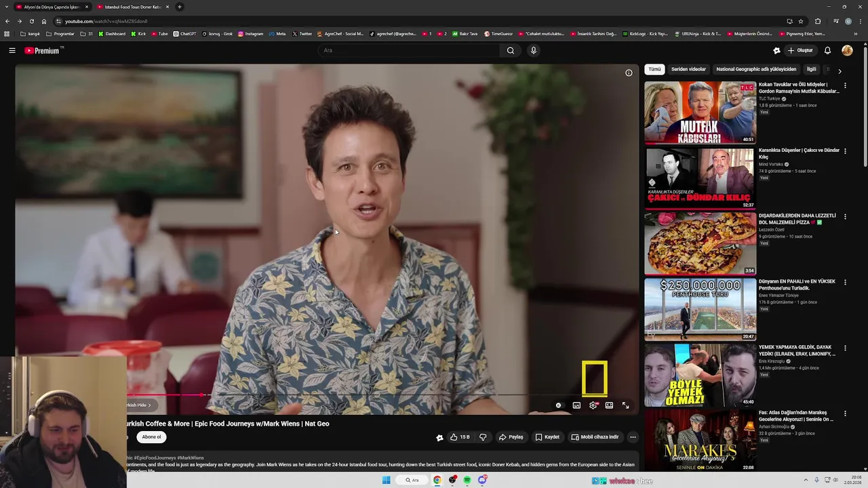This screenshot has height=488, width=868.
Task: Open Mutfak Kabusları video thumbnail
Action: (700, 113)
